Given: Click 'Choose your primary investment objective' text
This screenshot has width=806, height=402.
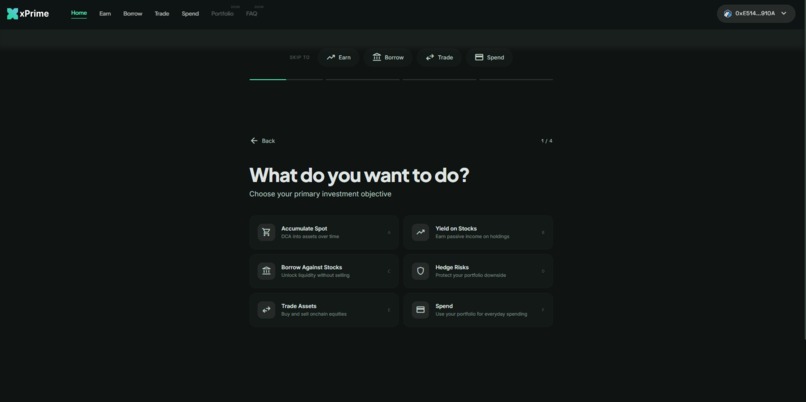Looking at the screenshot, I should point(320,194).
